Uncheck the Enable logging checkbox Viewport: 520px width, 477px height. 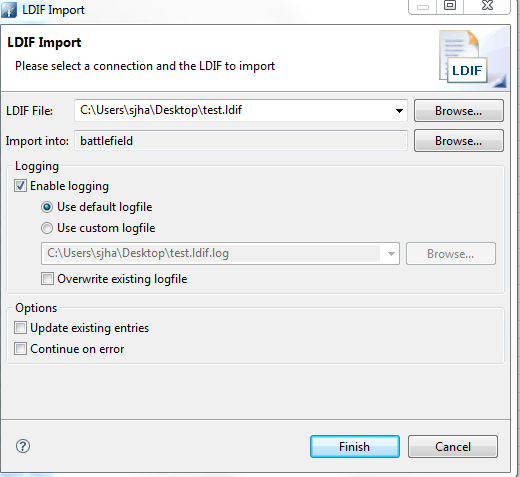[20, 186]
